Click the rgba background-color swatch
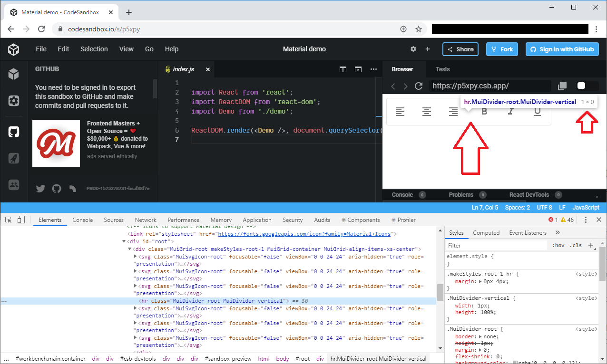The image size is (607, 364). [x=516, y=363]
